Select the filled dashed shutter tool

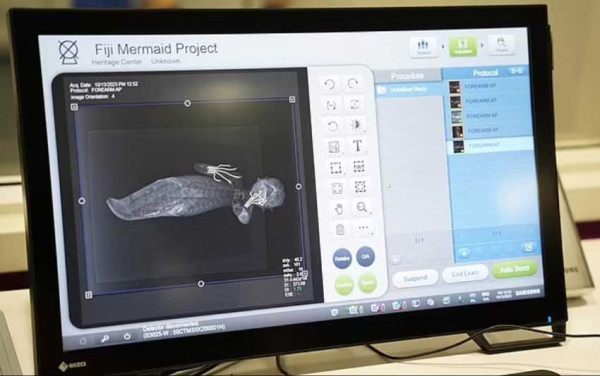click(x=359, y=166)
